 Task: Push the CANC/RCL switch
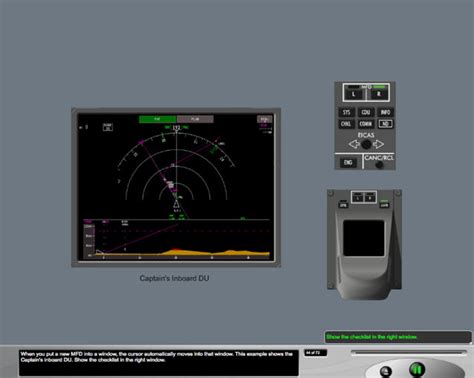point(379,165)
